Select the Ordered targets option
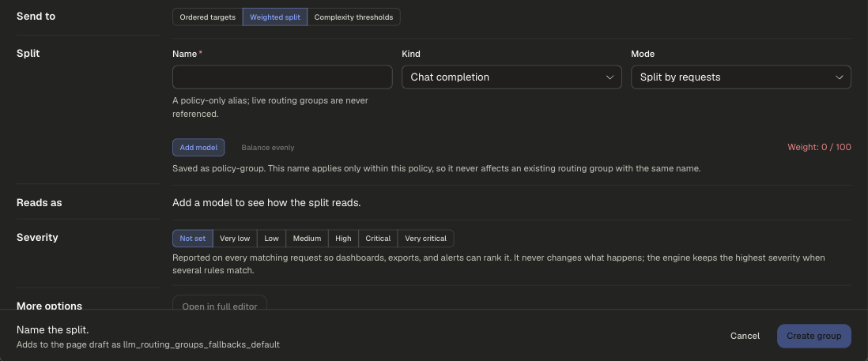 tap(208, 17)
